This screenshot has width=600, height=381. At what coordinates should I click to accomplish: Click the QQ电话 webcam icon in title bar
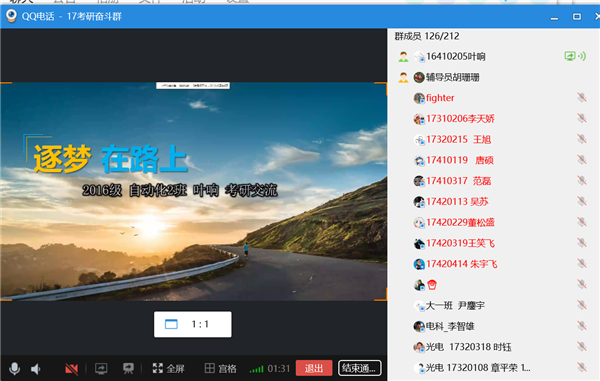(x=11, y=16)
